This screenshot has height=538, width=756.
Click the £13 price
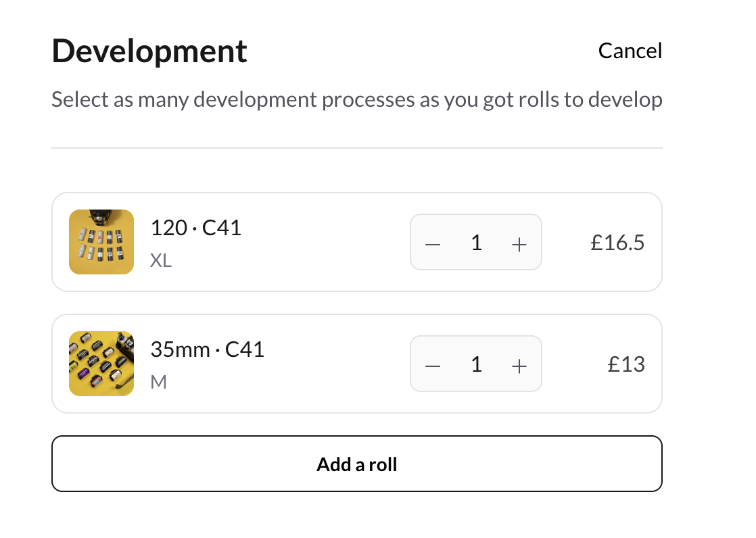626,364
